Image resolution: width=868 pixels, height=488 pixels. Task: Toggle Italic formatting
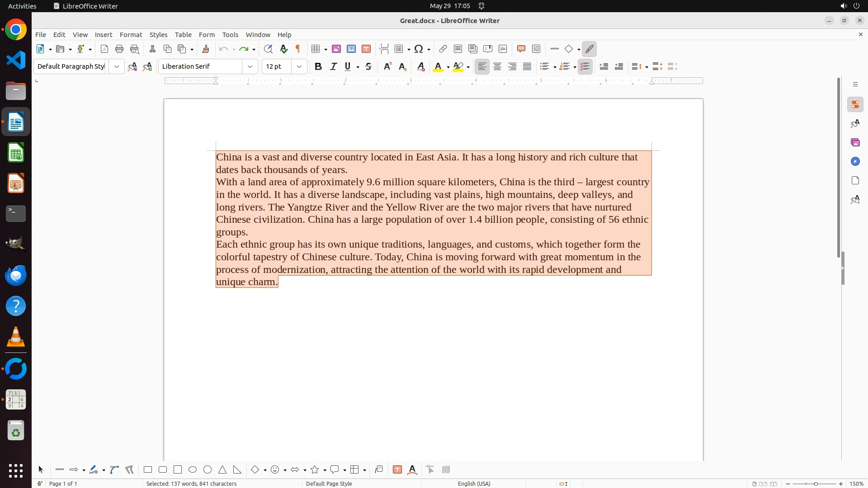(x=333, y=66)
